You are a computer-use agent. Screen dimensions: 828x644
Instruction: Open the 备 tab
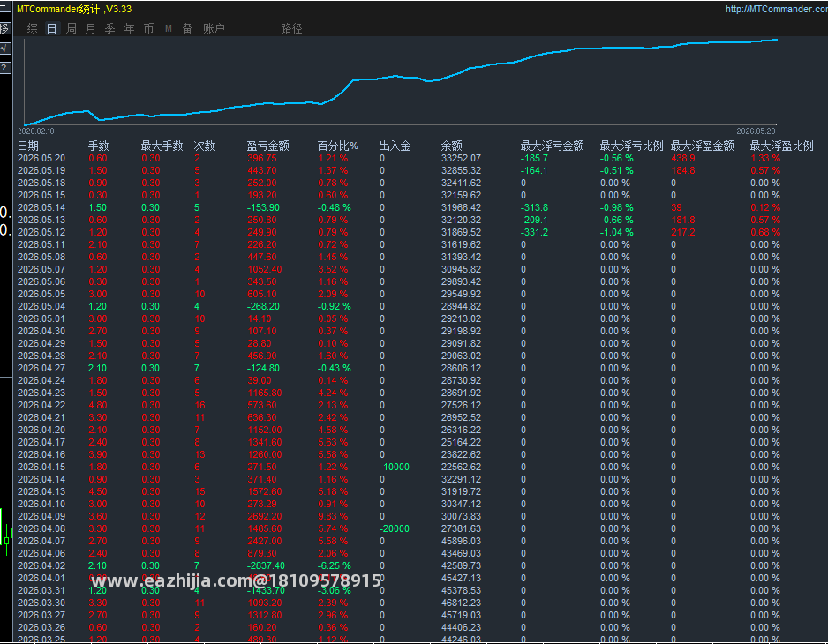point(187,28)
